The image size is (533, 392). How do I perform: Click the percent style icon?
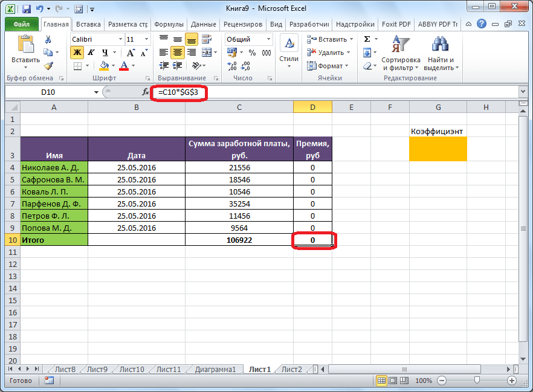pos(251,53)
